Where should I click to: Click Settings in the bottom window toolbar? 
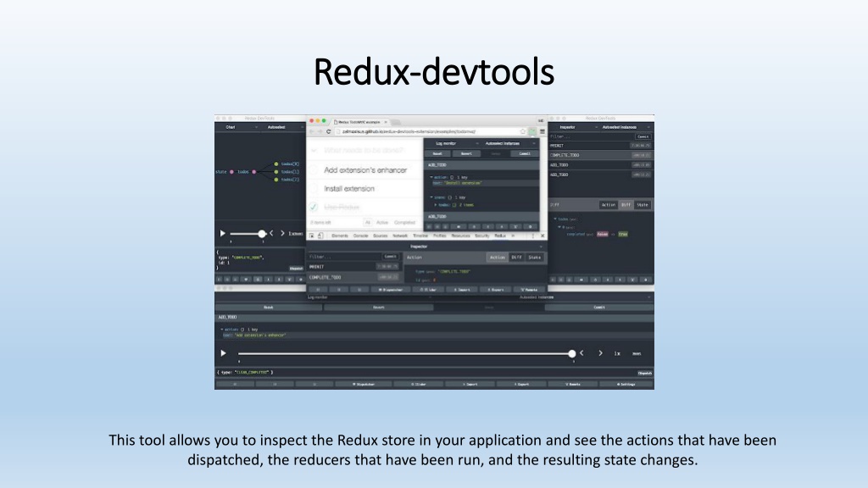point(626,384)
